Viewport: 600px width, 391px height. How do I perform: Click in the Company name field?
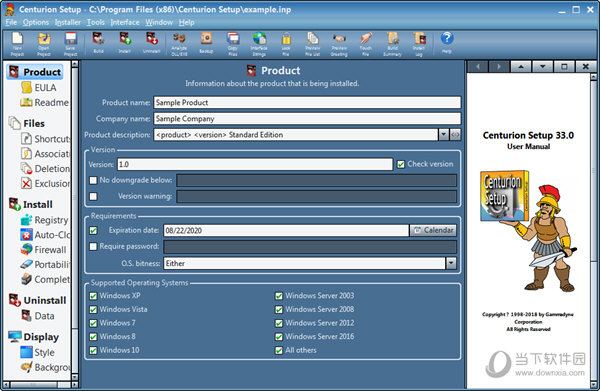point(307,119)
